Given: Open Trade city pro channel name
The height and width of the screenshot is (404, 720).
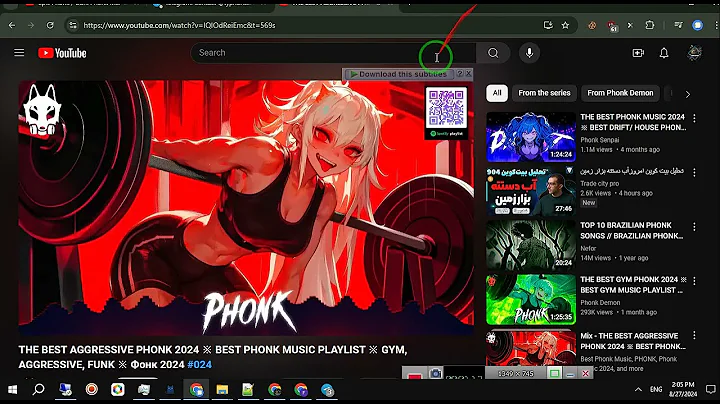Looking at the screenshot, I should tap(599, 183).
